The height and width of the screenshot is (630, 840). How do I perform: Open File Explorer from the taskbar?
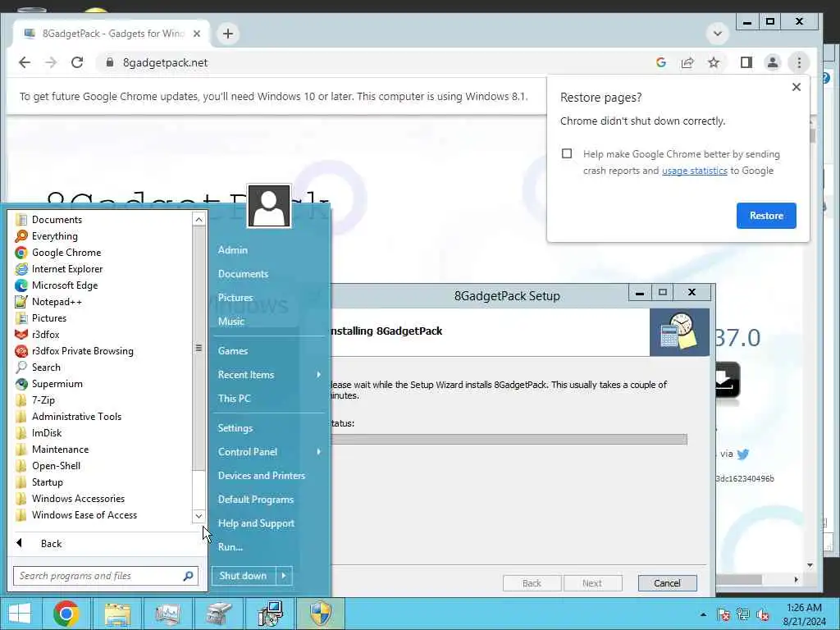pos(116,614)
